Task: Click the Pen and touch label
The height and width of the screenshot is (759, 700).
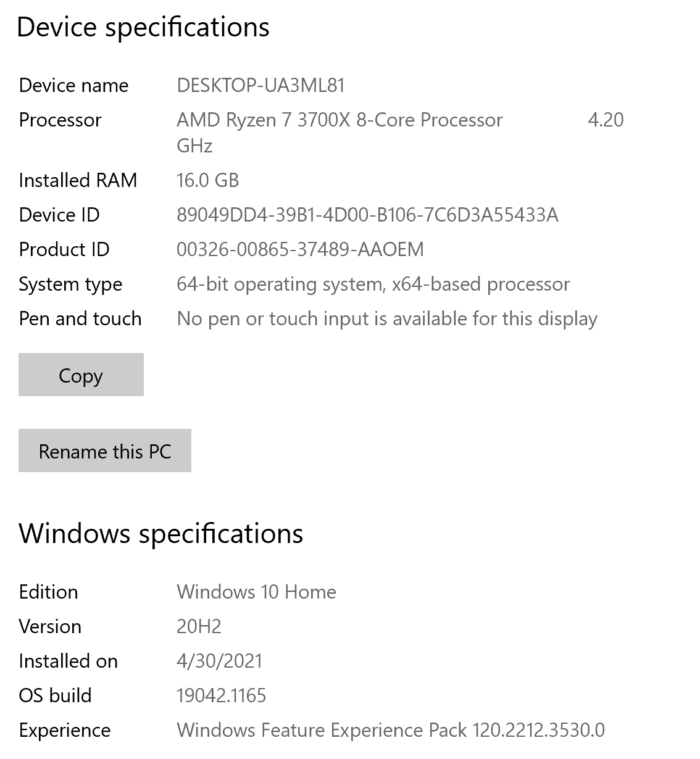Action: click(x=80, y=318)
